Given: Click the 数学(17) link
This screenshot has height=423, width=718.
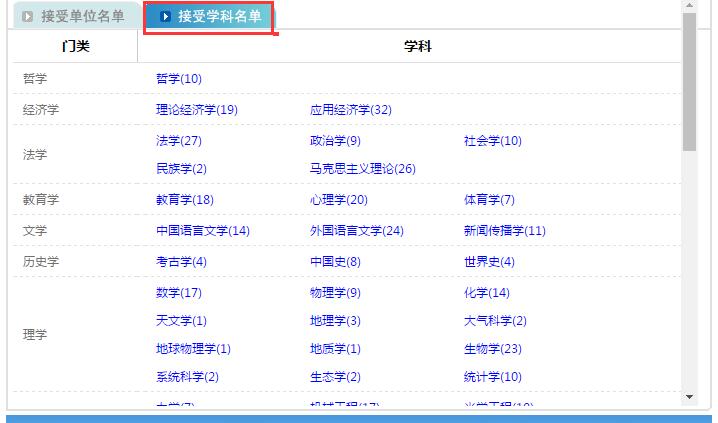Looking at the screenshot, I should coord(179,293).
